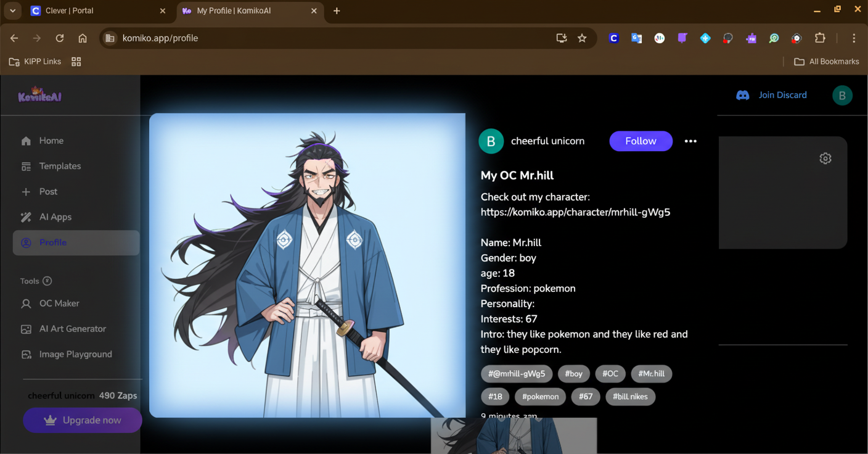Click the Discord icon in header
The height and width of the screenshot is (454, 868).
click(x=743, y=95)
